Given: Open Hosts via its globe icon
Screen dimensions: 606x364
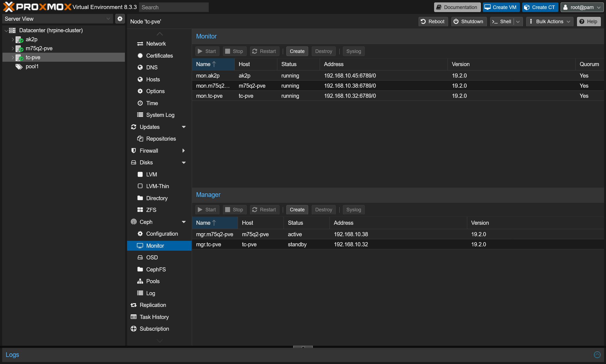Looking at the screenshot, I should coord(140,79).
